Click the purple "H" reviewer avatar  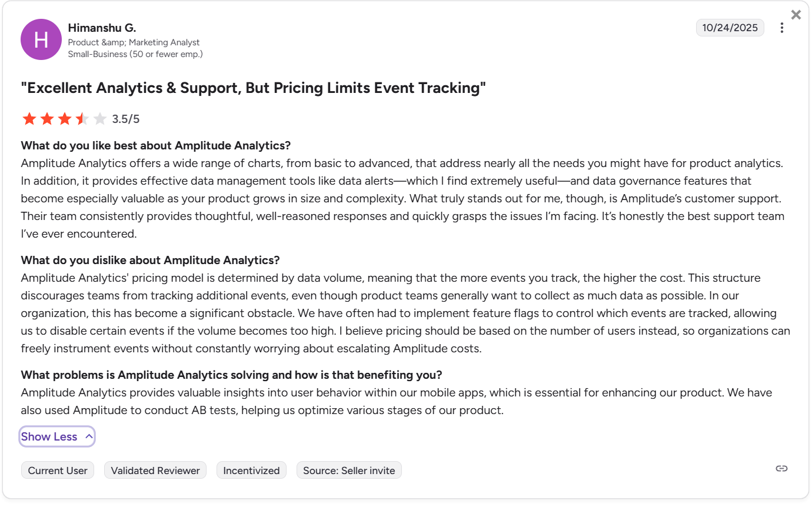tap(41, 39)
